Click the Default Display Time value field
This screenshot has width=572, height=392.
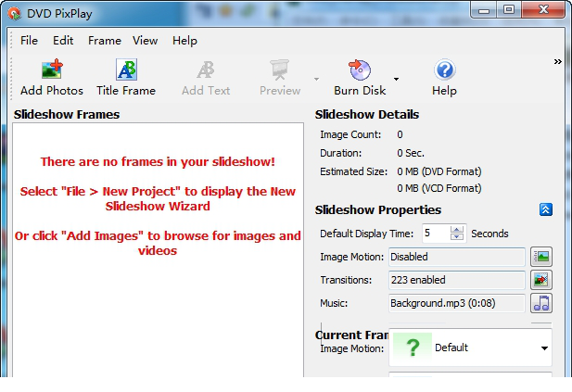coord(436,234)
